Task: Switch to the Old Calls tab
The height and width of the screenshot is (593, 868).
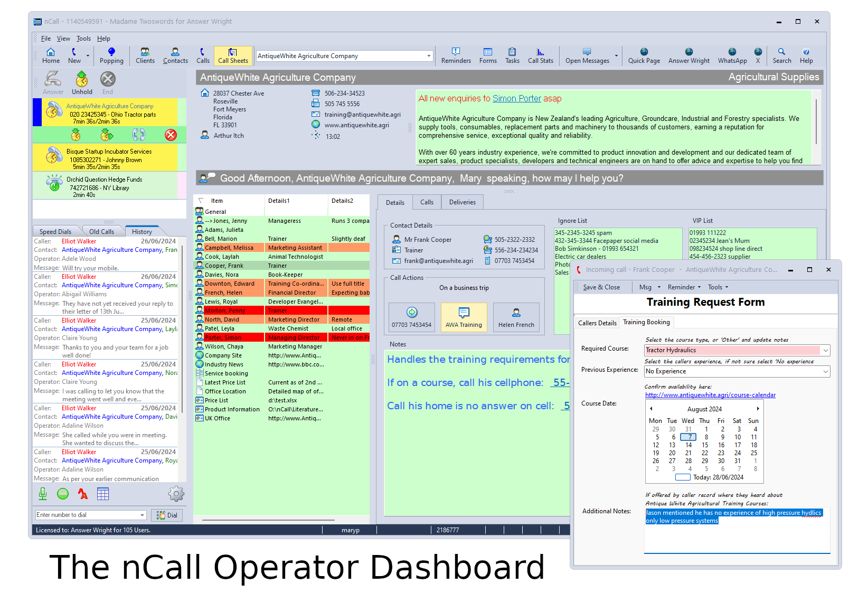Action: pyautogui.click(x=101, y=232)
